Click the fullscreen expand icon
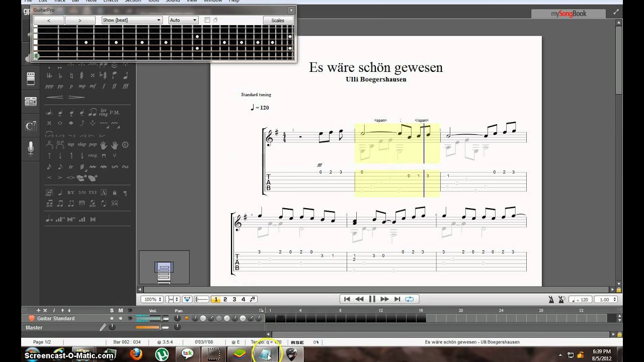 pos(616,12)
